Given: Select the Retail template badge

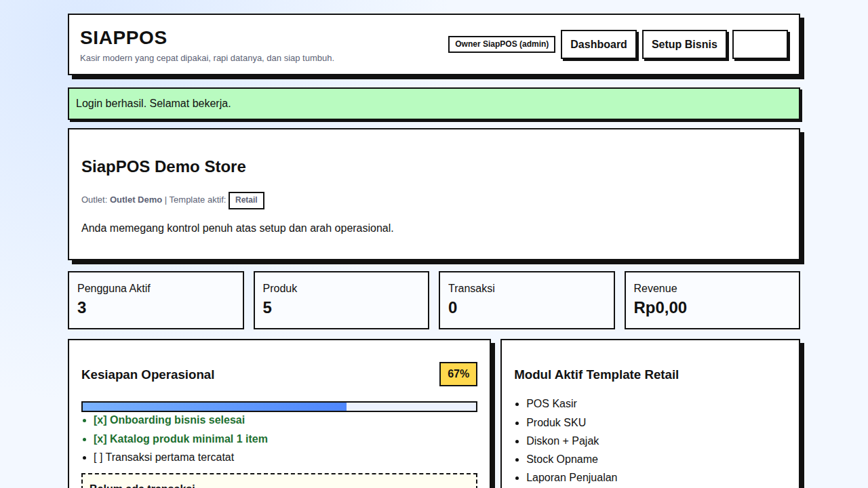Looking at the screenshot, I should pos(246,201).
